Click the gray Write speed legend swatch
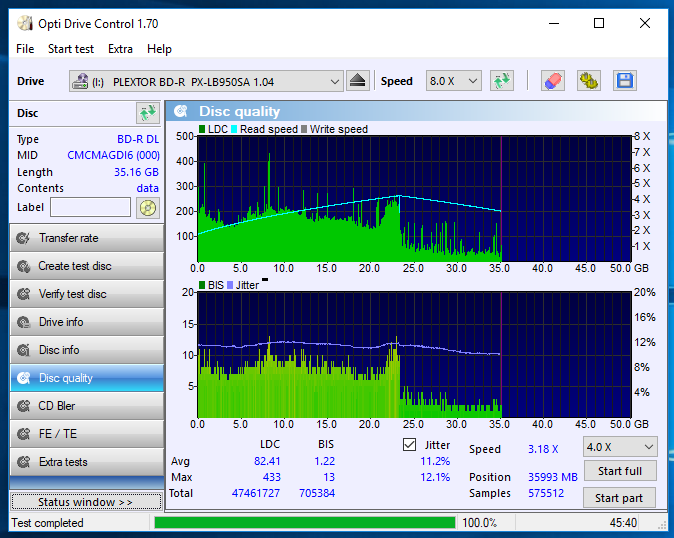This screenshot has height=538, width=674. coord(304,129)
